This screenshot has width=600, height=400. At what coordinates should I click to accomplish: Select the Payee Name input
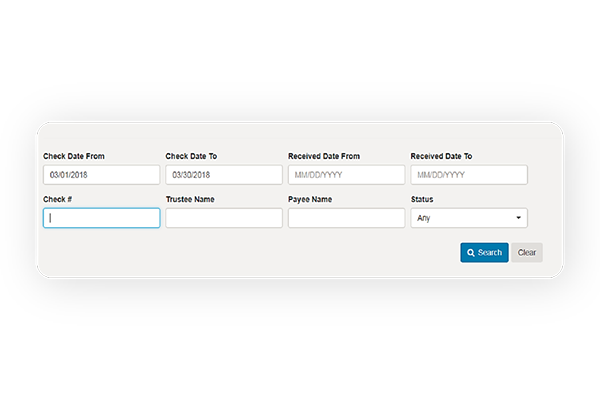pyautogui.click(x=346, y=218)
